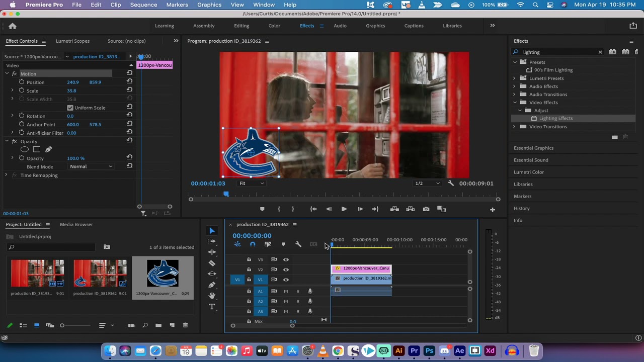
Task: Switch to the Color workspace
Action: [x=274, y=26]
